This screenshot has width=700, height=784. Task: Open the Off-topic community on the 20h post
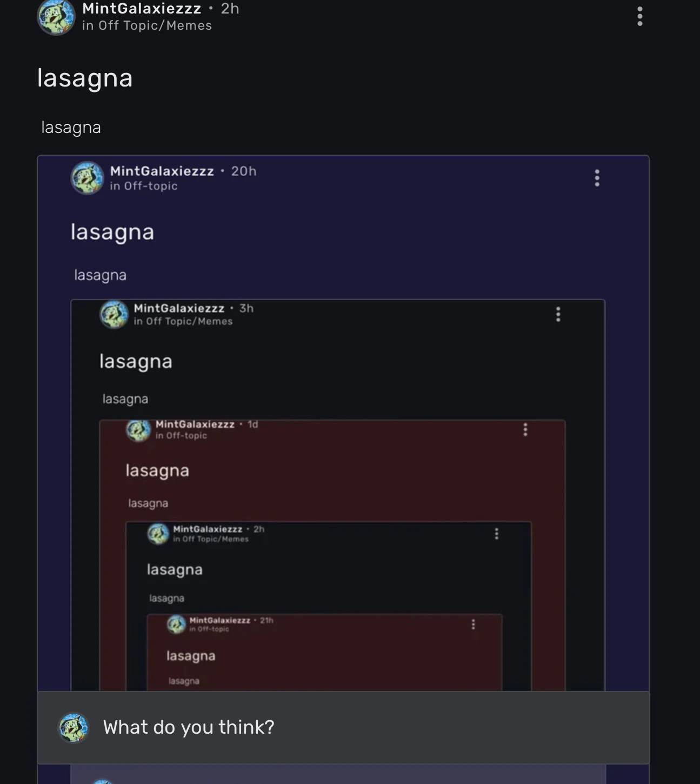tap(143, 186)
